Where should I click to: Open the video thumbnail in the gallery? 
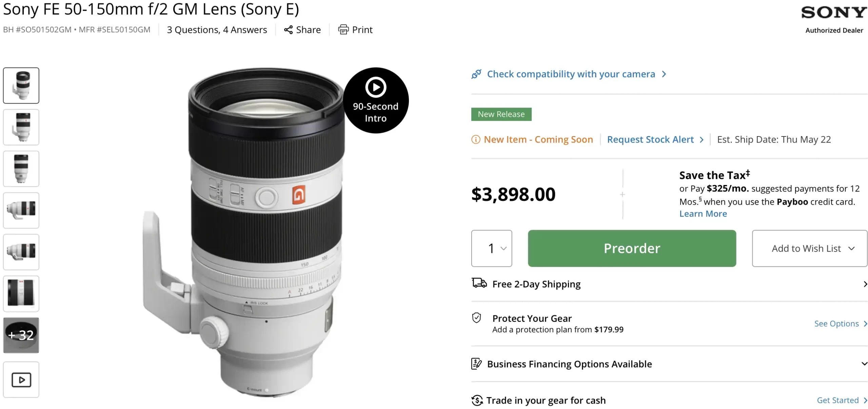tap(21, 379)
